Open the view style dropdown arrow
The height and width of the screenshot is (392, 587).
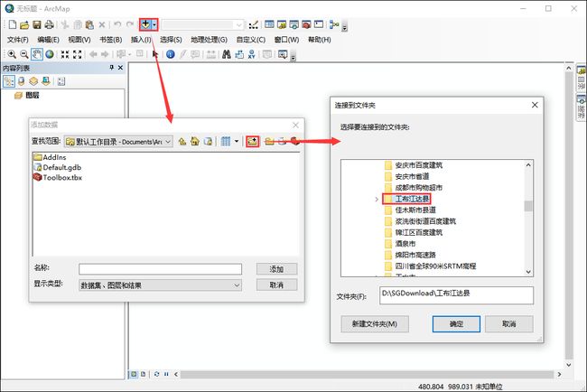pyautogui.click(x=237, y=141)
